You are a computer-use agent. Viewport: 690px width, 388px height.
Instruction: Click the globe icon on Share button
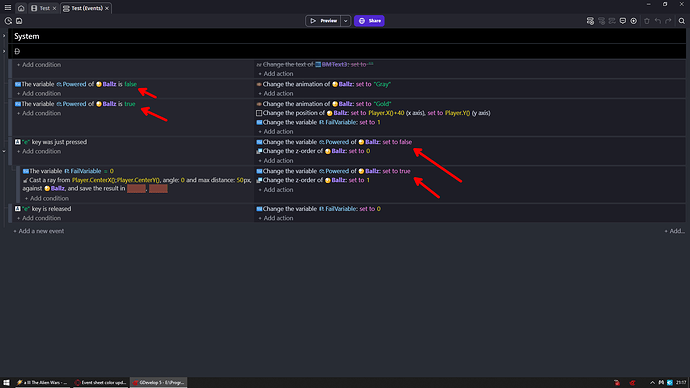pos(362,21)
